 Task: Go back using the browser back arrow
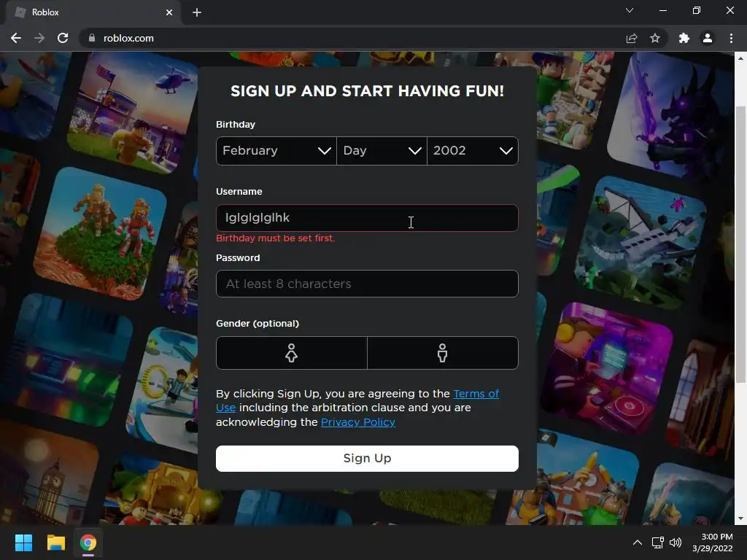(x=16, y=38)
